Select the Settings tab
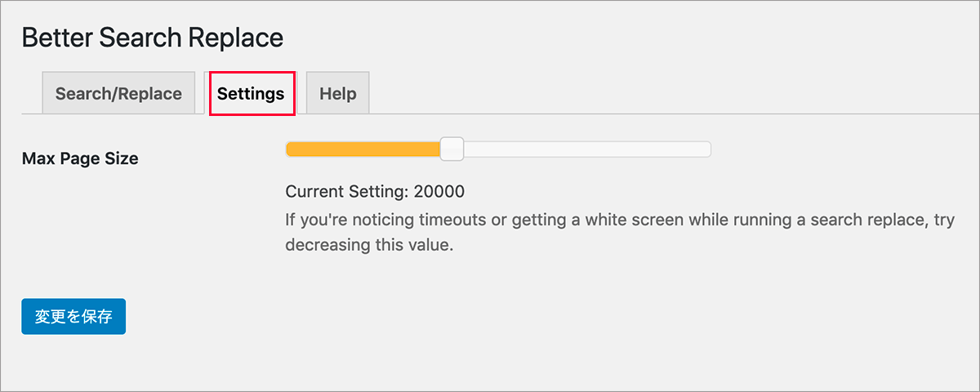The height and width of the screenshot is (392, 980). click(251, 93)
